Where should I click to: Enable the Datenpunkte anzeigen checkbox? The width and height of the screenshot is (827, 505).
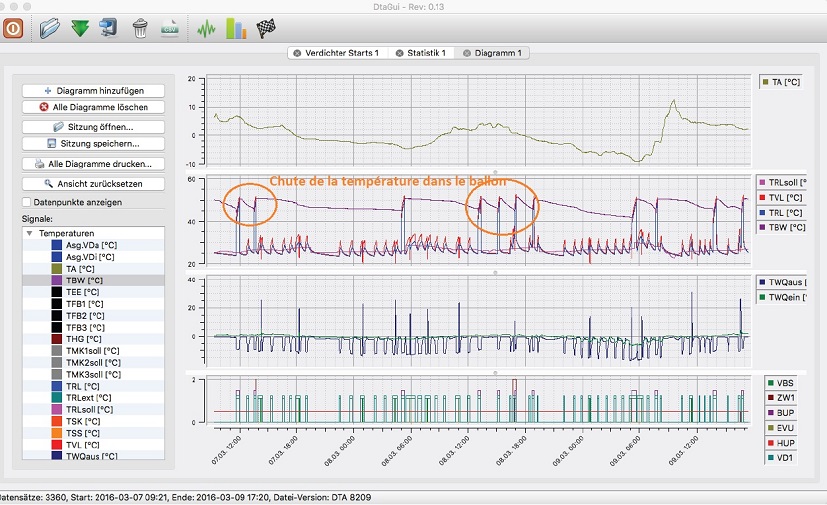click(x=28, y=202)
